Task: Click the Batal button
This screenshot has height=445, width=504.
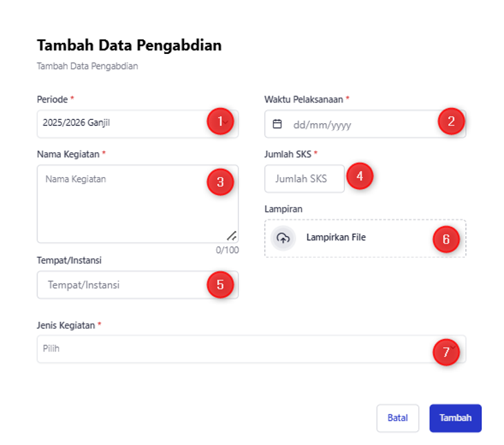Action: [x=398, y=418]
